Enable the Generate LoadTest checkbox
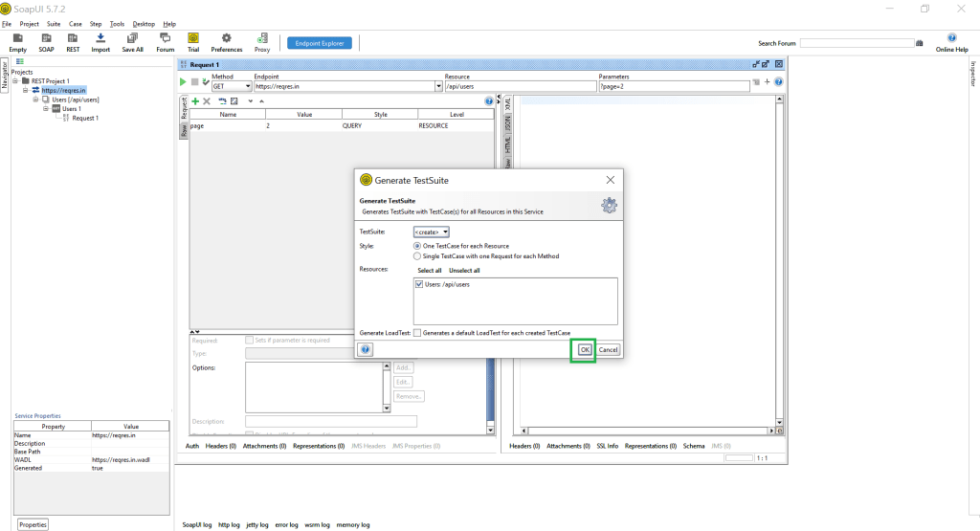 click(417, 332)
